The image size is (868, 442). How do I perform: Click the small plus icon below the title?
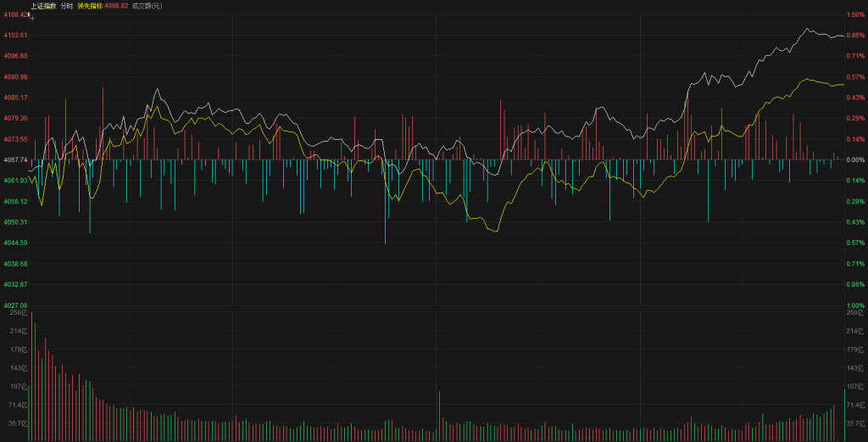32,16
